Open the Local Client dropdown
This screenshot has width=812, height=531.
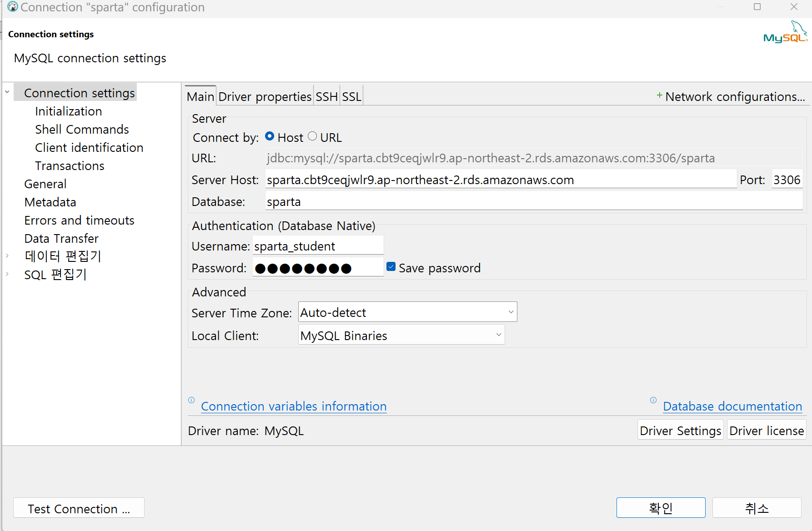(x=401, y=335)
